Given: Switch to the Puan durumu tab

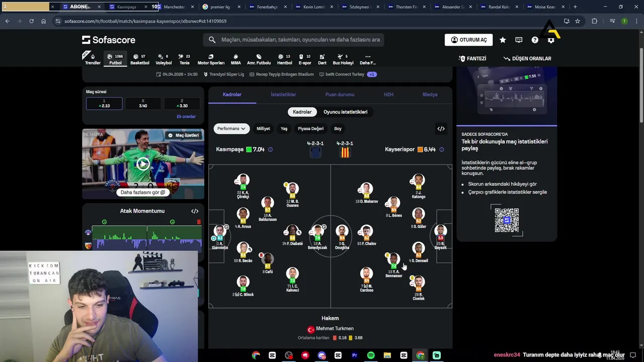Looking at the screenshot, I should pyautogui.click(x=340, y=95).
